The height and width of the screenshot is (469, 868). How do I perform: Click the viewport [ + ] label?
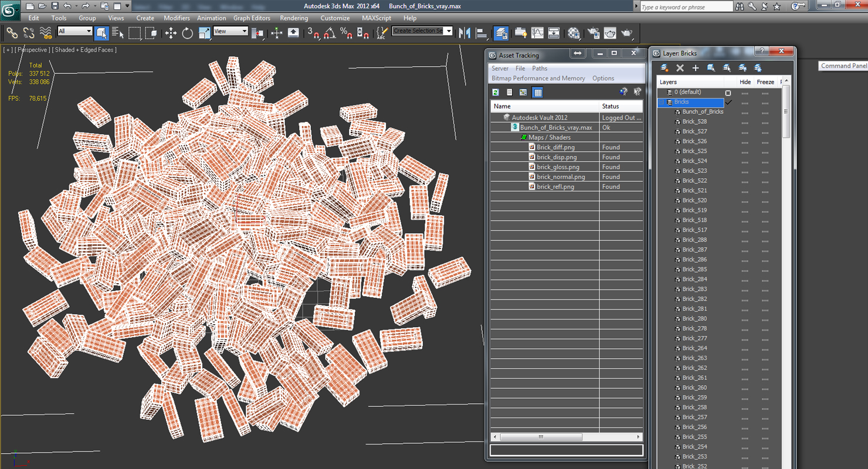click(8, 50)
